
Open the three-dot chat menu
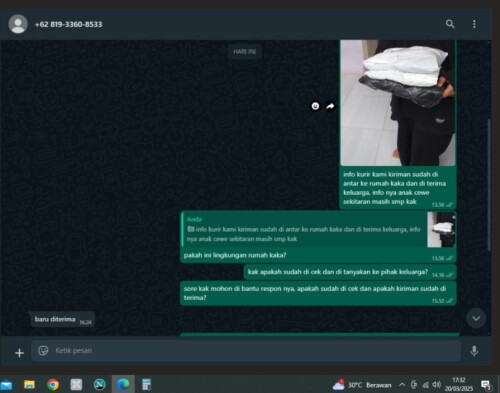[474, 24]
